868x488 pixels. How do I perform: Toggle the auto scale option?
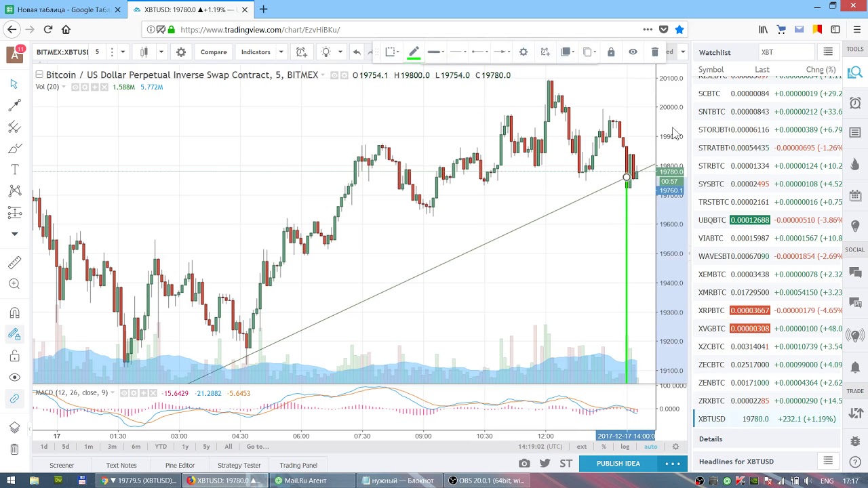coord(650,447)
